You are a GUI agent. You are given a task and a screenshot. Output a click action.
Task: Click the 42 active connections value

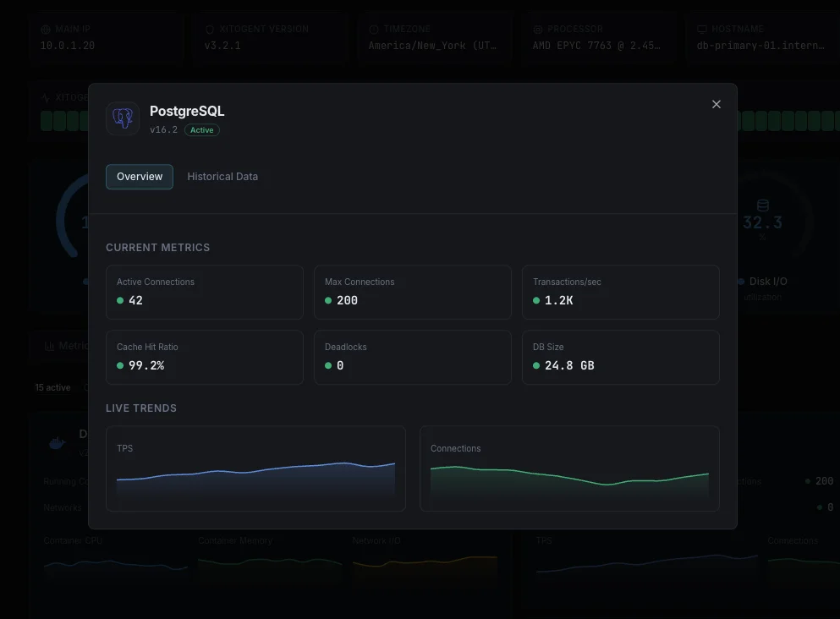tap(135, 300)
